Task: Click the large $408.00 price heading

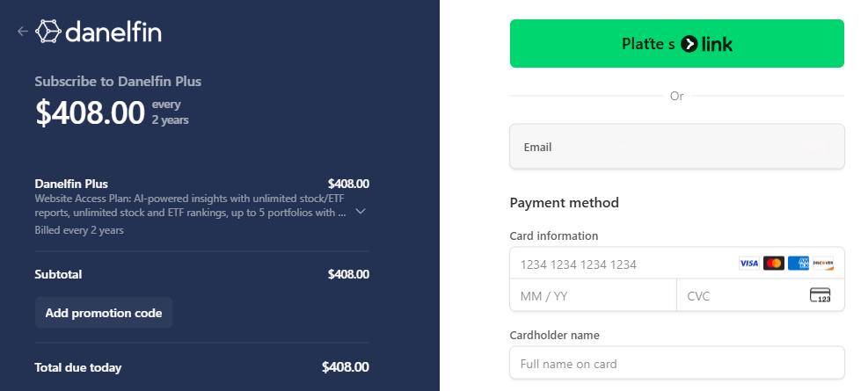Action: [x=90, y=112]
